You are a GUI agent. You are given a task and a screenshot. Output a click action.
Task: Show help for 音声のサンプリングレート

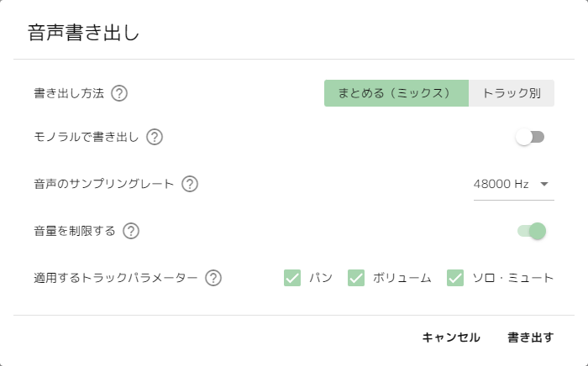(x=190, y=185)
